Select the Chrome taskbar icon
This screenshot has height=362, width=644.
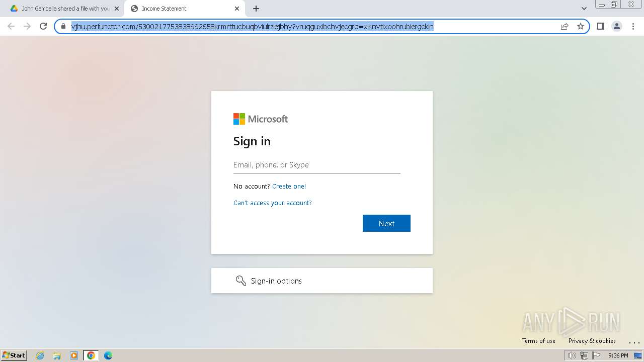click(x=91, y=355)
